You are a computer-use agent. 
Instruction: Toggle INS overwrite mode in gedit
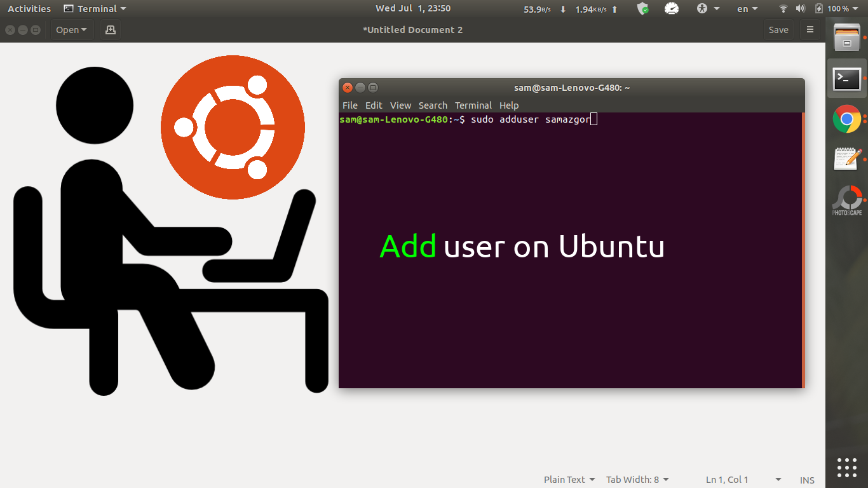tap(807, 480)
